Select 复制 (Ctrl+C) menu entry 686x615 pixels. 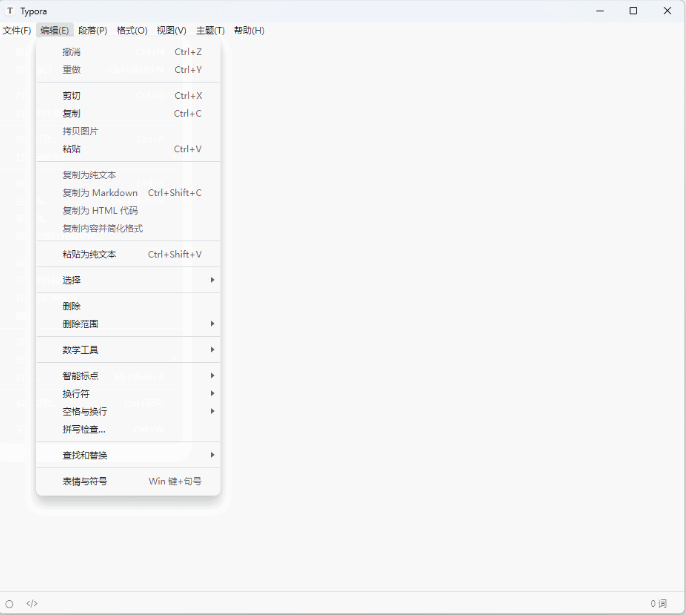coord(128,114)
